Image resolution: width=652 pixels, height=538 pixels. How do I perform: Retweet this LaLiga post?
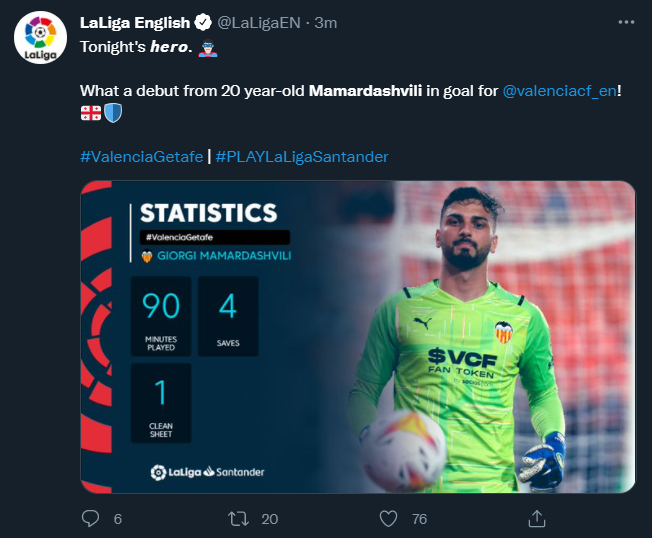tap(238, 518)
